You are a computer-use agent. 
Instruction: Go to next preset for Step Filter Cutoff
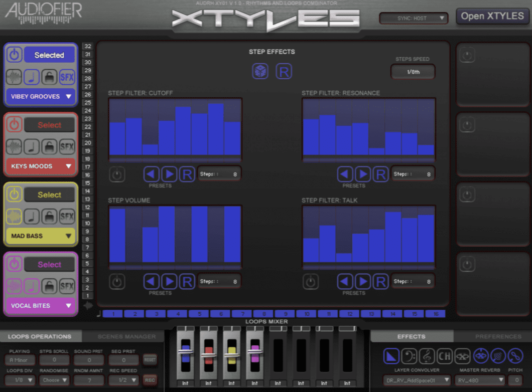[169, 174]
